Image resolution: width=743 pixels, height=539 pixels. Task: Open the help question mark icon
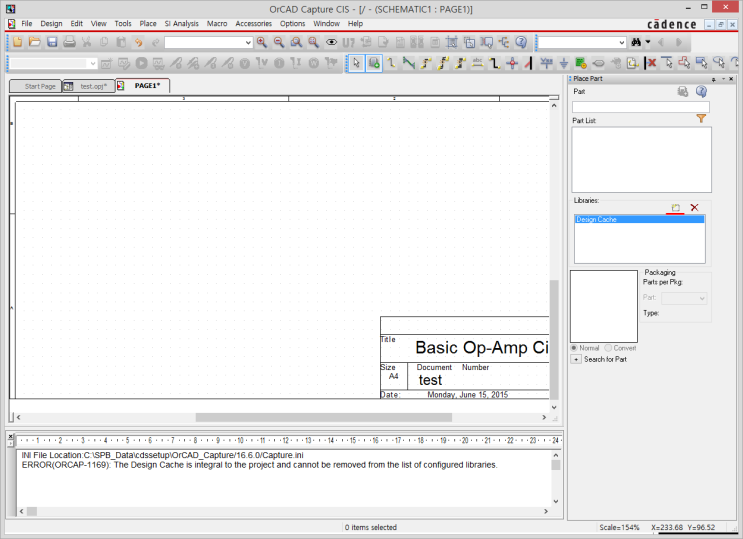[521, 42]
